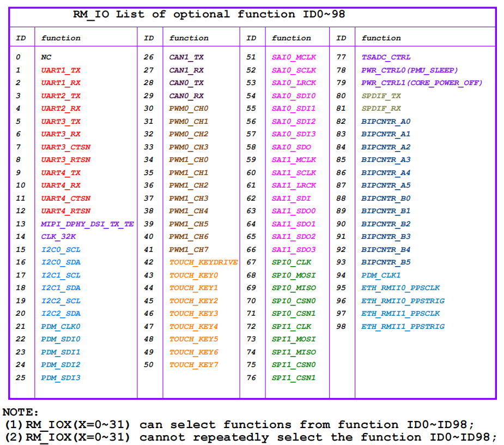Select the ETH_RMII1_PPSTRIG entry

(403, 327)
